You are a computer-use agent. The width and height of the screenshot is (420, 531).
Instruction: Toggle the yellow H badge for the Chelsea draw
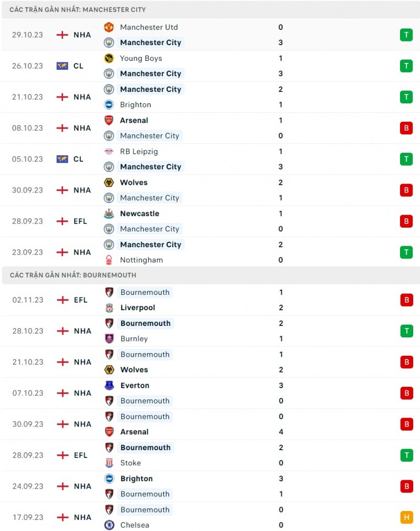[406, 517]
